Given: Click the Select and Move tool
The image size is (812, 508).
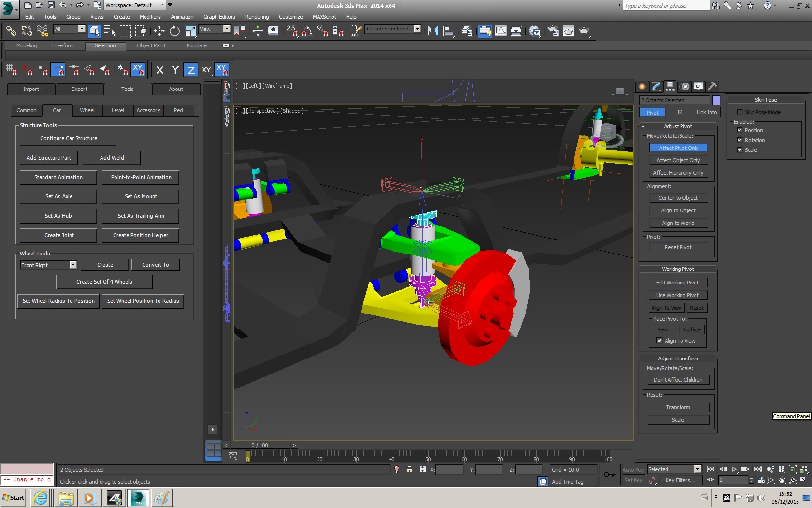Looking at the screenshot, I should click(159, 31).
